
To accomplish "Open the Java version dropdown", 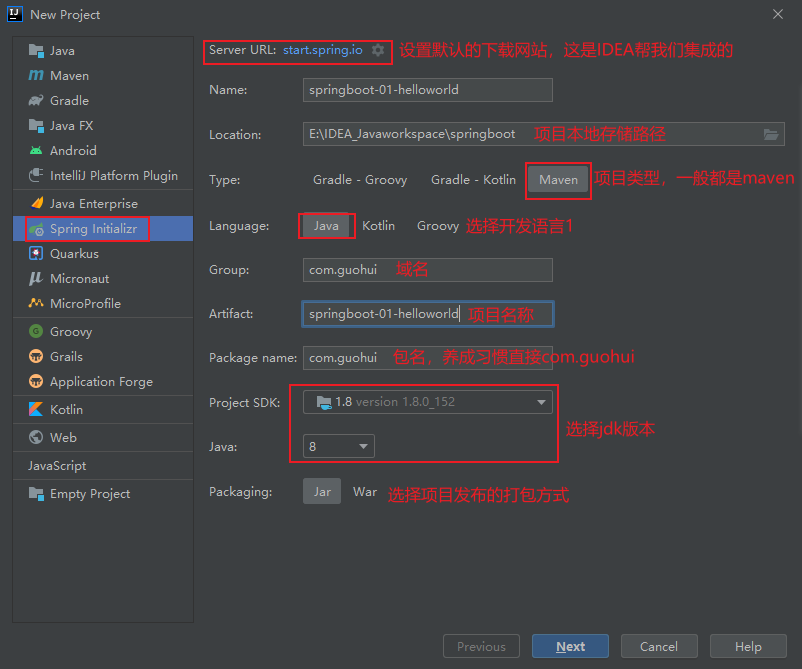I will 339,447.
